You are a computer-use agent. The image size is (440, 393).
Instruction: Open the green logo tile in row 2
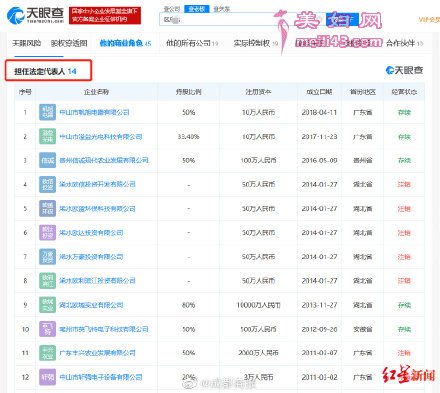(x=47, y=136)
